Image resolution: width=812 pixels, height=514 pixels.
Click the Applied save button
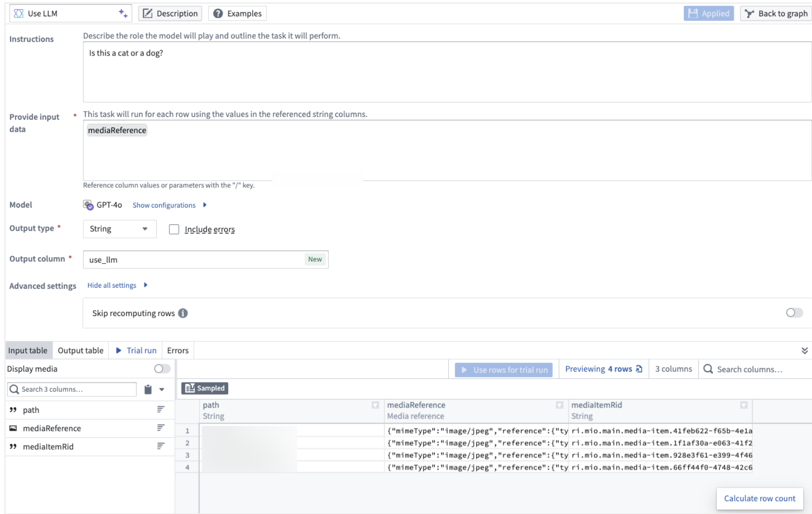click(x=709, y=13)
